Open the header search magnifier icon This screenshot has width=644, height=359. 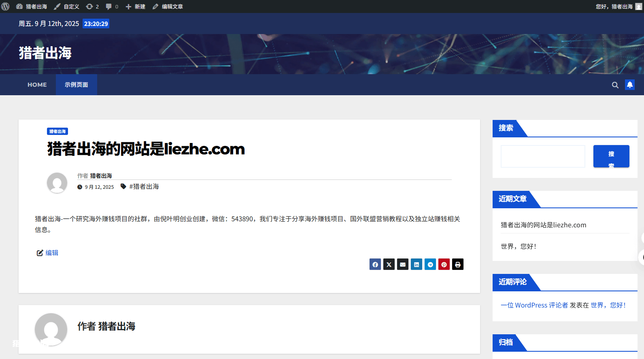pyautogui.click(x=615, y=85)
